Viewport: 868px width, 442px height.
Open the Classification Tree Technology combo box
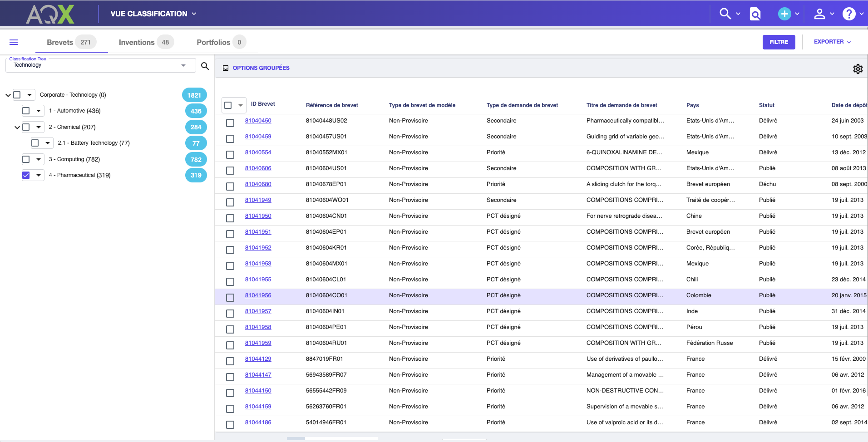point(100,65)
